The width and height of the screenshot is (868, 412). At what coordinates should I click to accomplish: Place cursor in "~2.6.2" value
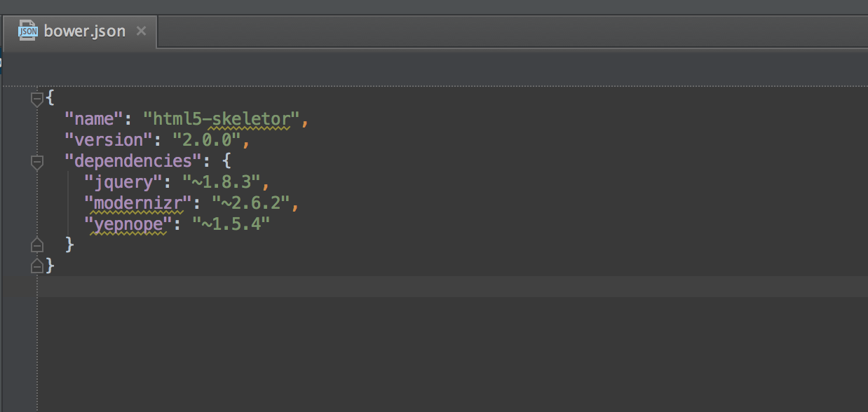tap(251, 203)
